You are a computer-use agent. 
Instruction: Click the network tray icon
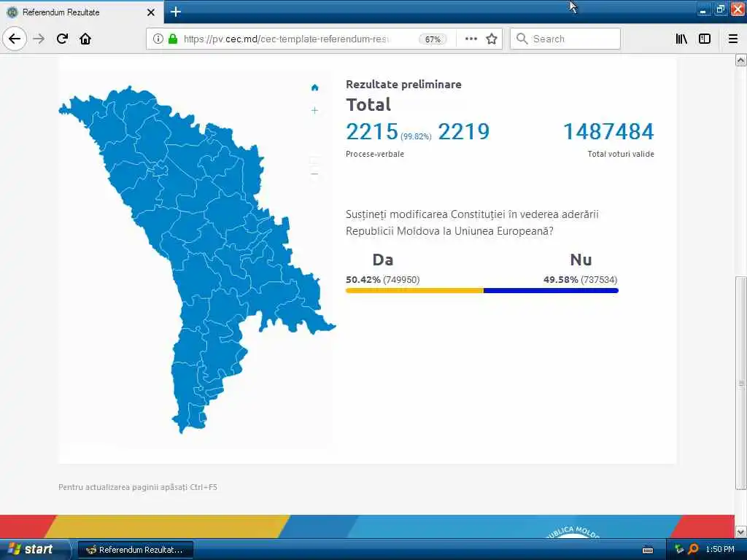tap(679, 550)
